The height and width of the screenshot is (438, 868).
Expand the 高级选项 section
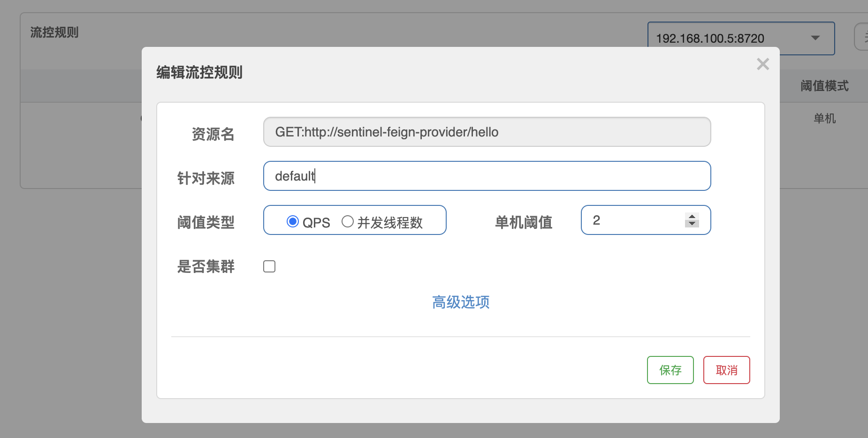coord(461,302)
